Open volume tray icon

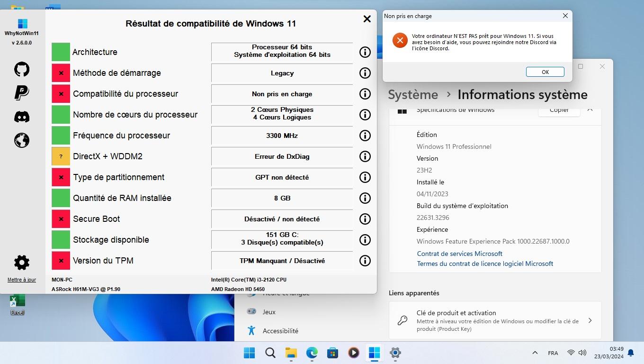(582, 353)
